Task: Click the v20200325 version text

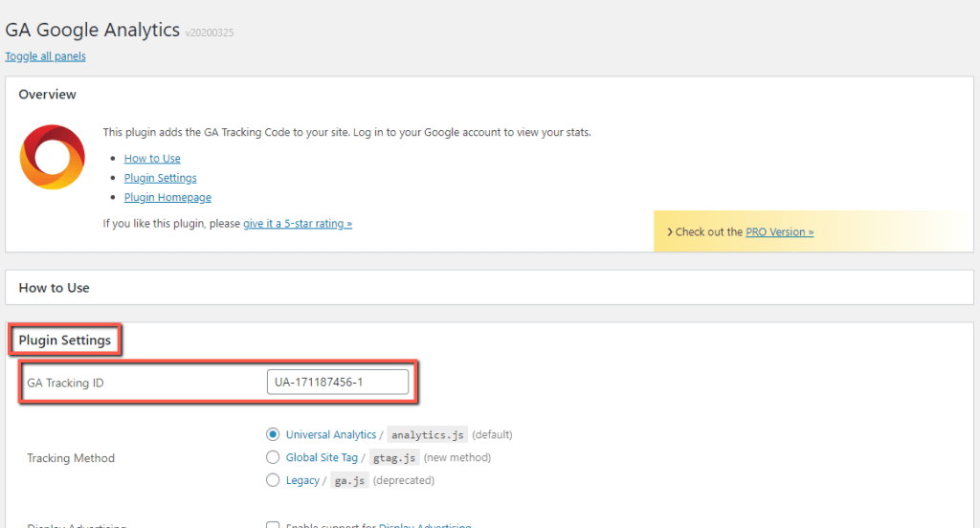Action: coord(210,33)
